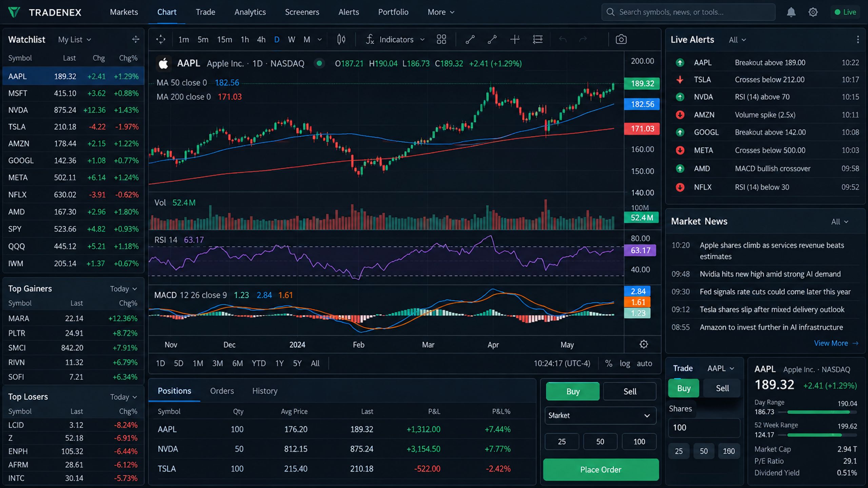Take a chart snapshot with camera icon

(621, 39)
